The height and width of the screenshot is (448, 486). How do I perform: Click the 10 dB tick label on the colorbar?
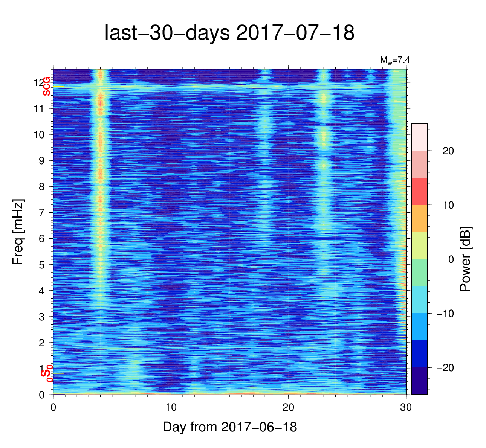point(448,205)
